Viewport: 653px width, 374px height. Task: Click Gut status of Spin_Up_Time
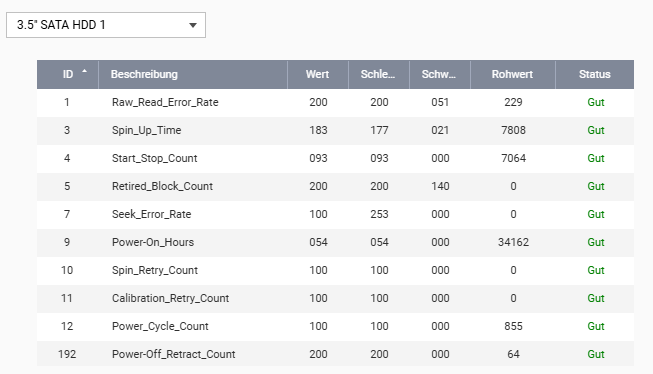[596, 130]
